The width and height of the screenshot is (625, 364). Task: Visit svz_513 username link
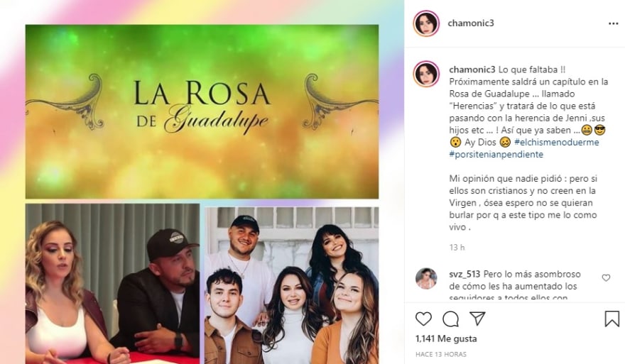464,274
